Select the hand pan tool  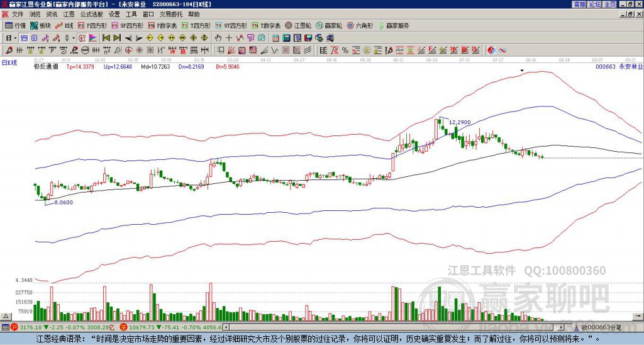click(x=218, y=38)
